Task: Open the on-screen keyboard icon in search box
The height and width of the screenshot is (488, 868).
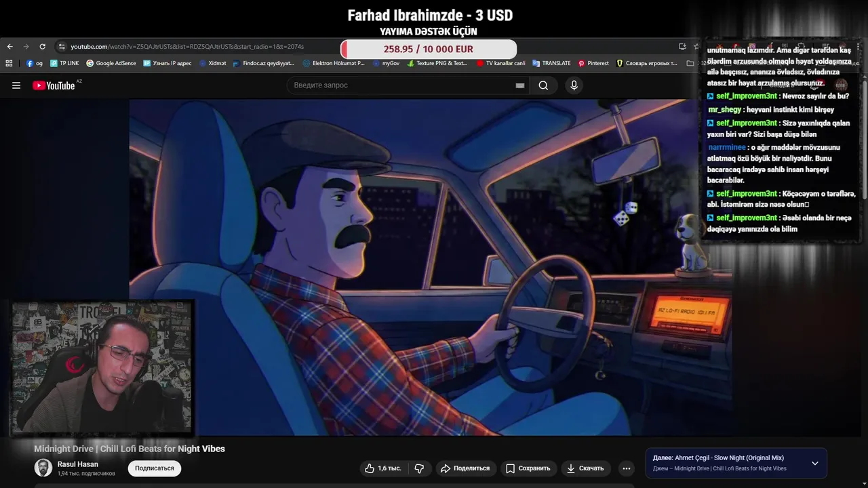Action: click(x=520, y=85)
